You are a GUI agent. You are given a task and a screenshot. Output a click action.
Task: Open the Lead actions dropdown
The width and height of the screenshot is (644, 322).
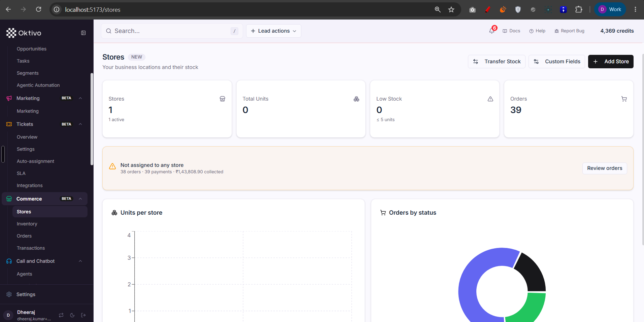click(274, 31)
